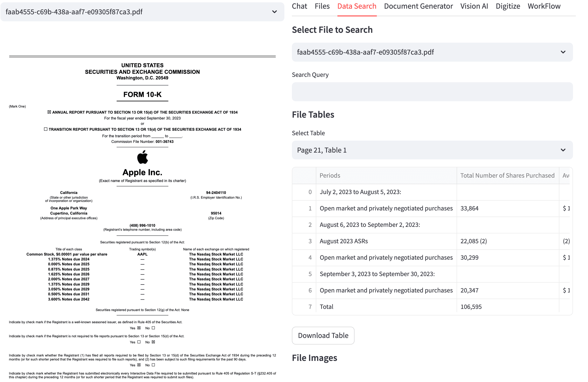
Task: Open the Document Generator tab
Action: pos(418,6)
